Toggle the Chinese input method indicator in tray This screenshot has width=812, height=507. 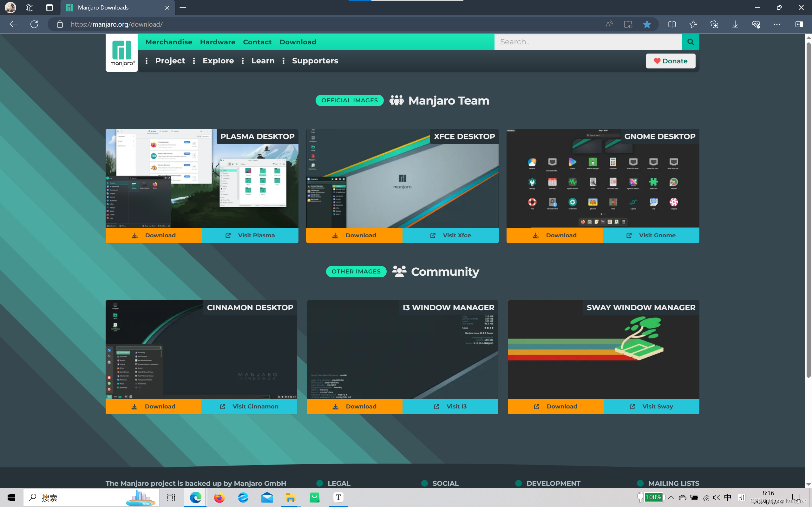[x=728, y=497]
